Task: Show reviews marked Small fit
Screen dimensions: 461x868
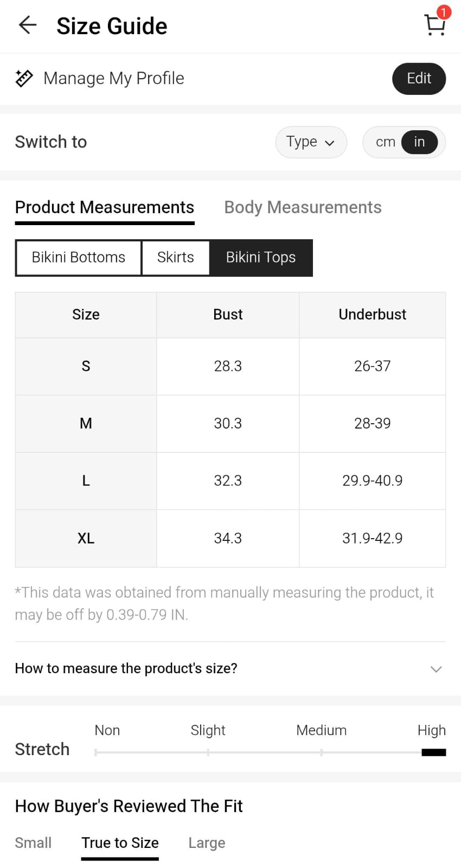Action: click(x=33, y=843)
